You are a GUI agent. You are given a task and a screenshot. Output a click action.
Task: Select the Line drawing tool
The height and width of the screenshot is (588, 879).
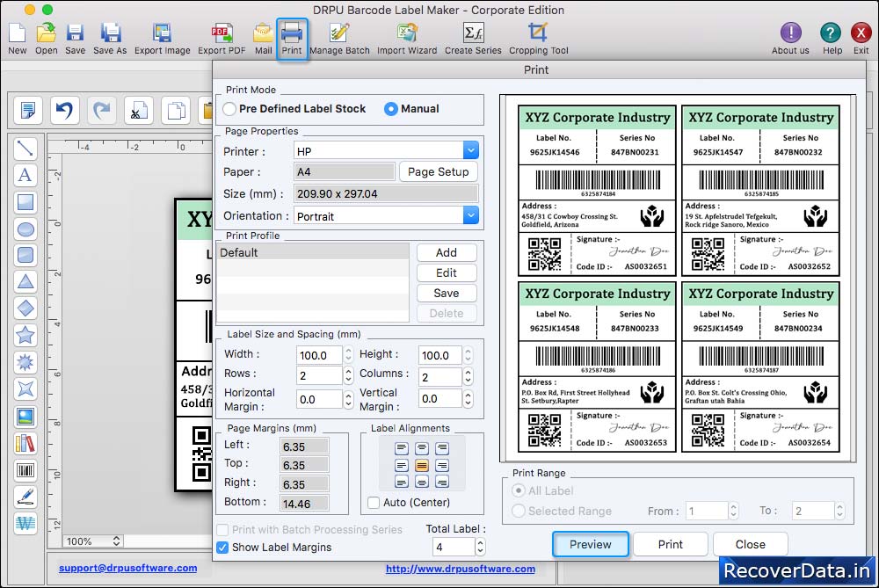25,148
